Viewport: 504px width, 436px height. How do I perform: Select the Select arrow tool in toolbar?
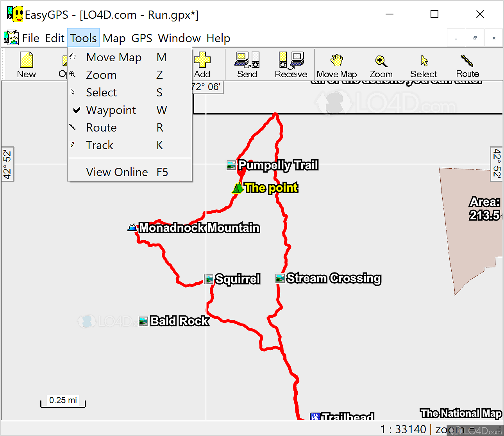pos(424,65)
